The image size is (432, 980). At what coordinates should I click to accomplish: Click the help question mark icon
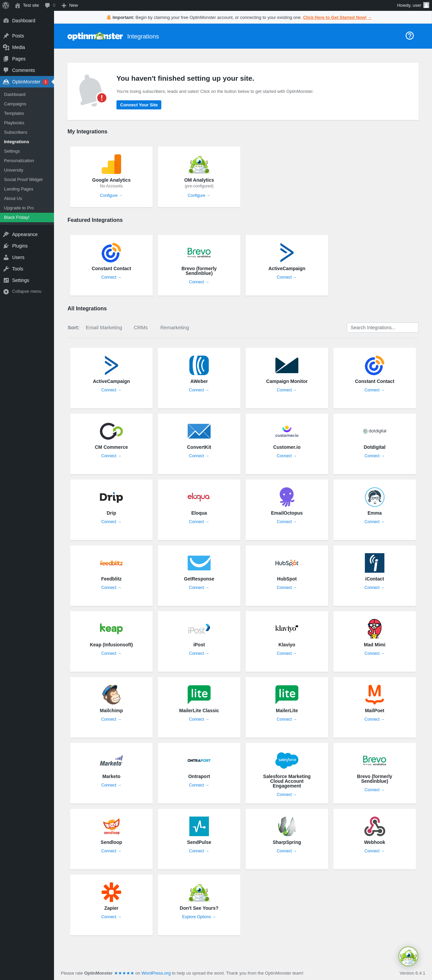[x=409, y=36]
